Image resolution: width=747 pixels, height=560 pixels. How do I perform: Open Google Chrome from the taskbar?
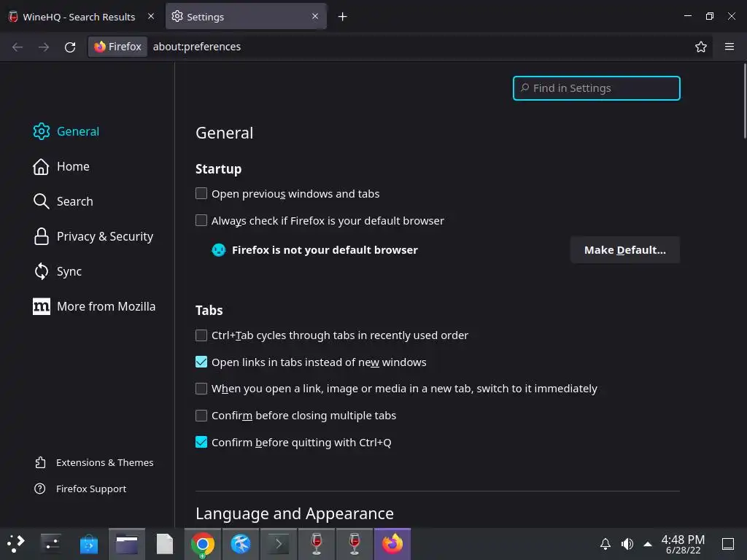[203, 544]
